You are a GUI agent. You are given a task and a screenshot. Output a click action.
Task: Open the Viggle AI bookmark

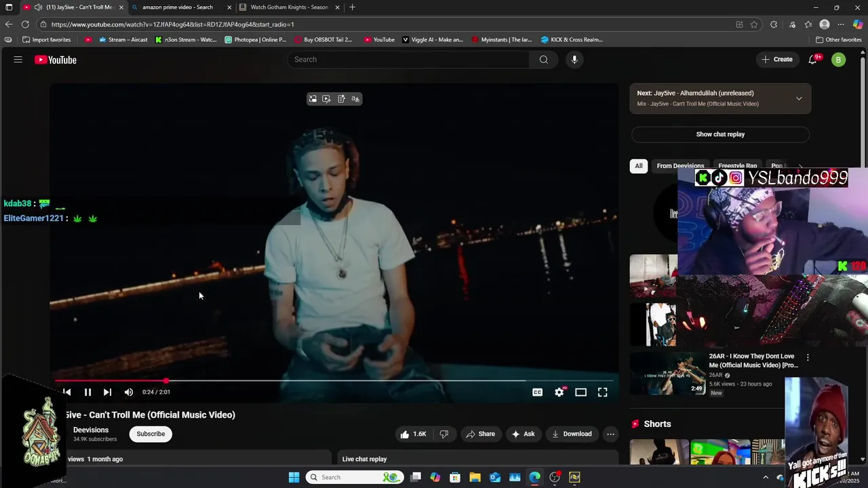433,40
